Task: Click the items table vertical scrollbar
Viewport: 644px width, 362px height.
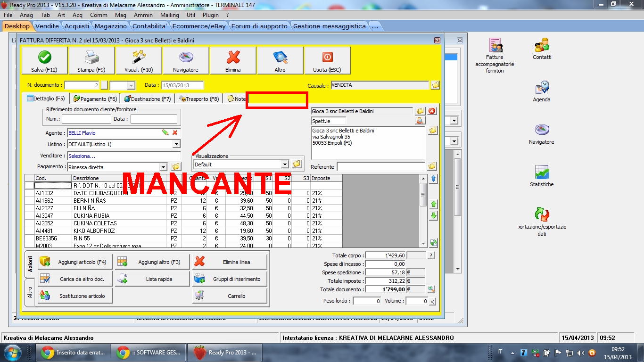Action: (423, 210)
